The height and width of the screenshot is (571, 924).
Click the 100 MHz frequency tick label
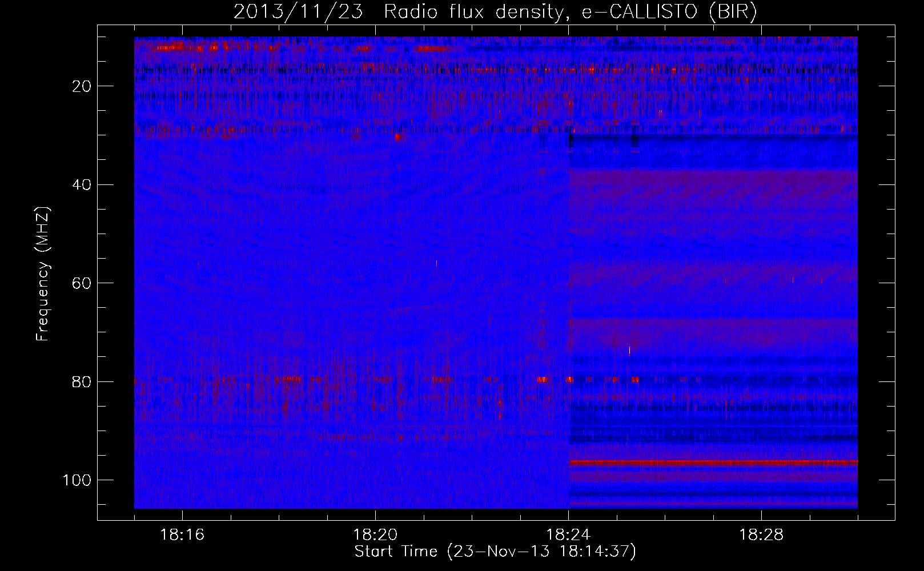(x=77, y=480)
